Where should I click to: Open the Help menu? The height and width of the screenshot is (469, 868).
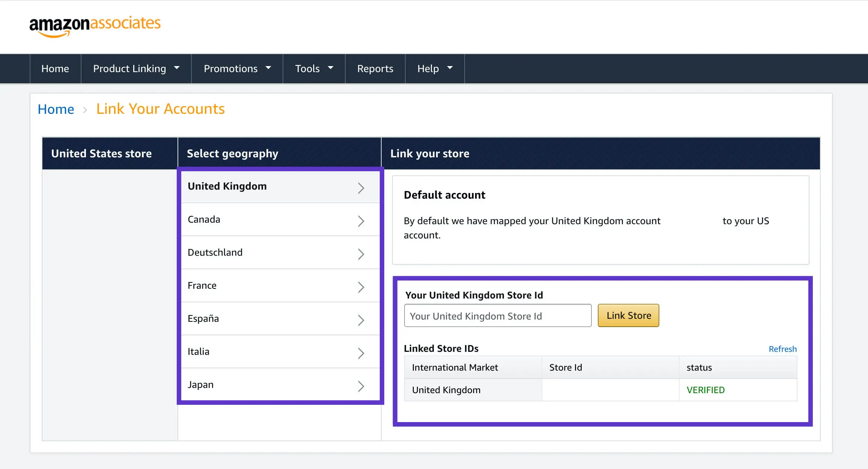[435, 69]
